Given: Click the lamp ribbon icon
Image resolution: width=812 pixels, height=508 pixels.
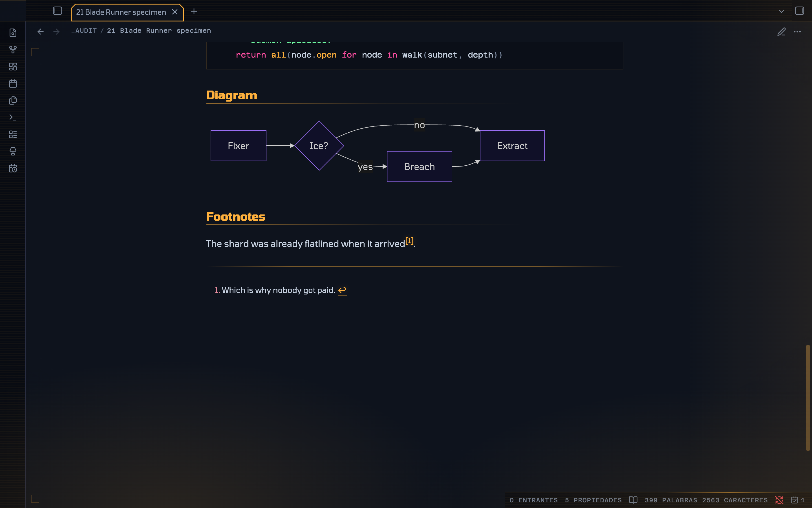Looking at the screenshot, I should click(13, 152).
